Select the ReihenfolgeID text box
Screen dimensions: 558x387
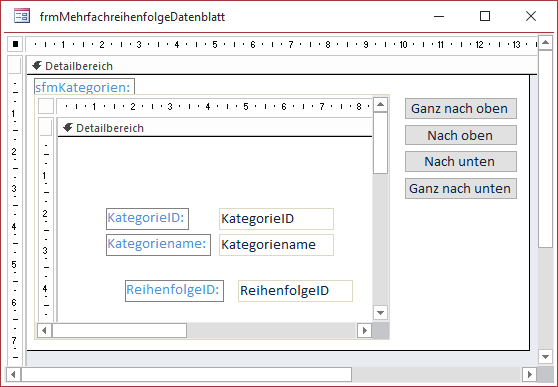coord(295,291)
